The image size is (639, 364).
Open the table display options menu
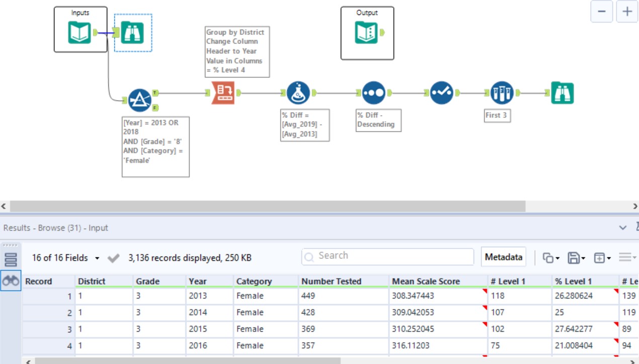(x=625, y=257)
